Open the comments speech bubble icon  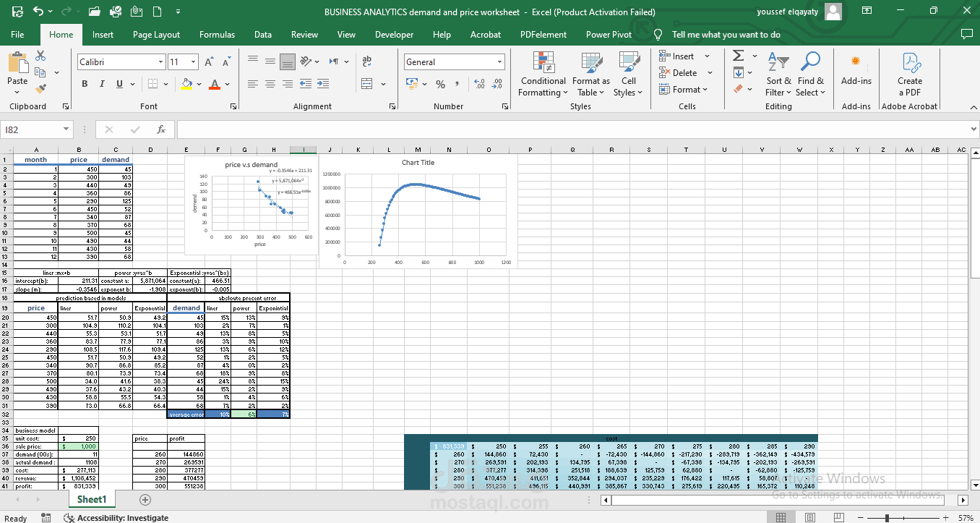tap(967, 34)
